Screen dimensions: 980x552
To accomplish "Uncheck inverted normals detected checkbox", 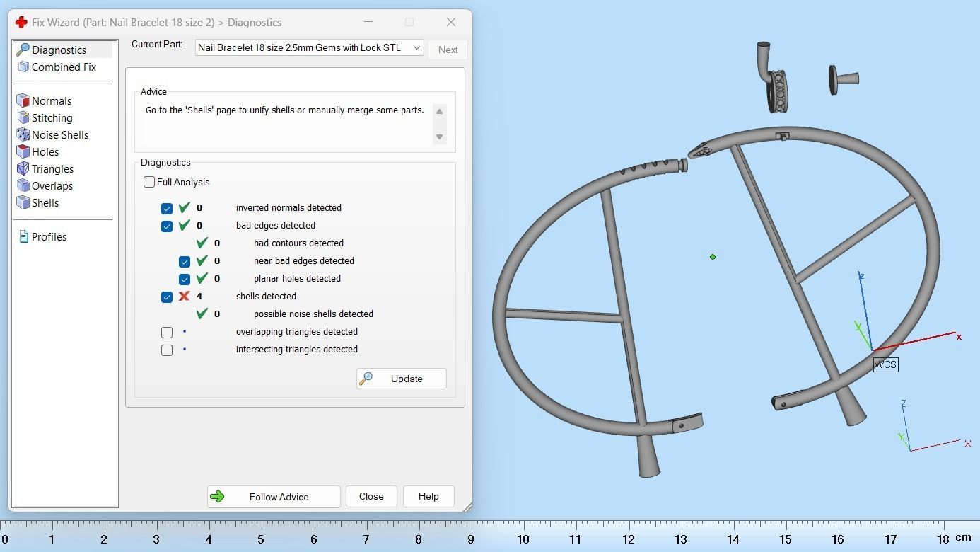I will click(167, 208).
